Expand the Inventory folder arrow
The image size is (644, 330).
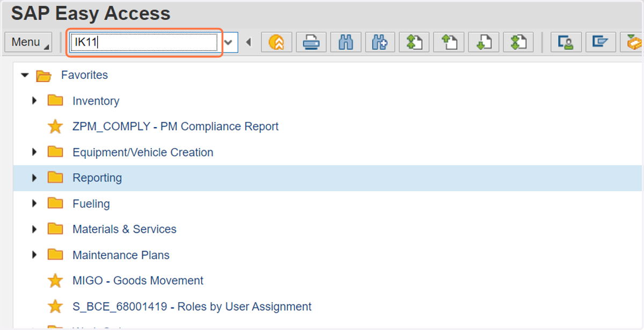coord(35,100)
